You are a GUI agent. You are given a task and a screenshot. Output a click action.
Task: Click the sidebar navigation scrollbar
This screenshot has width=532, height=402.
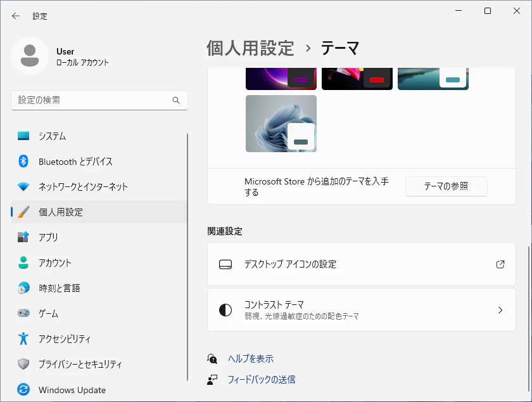pos(187,257)
